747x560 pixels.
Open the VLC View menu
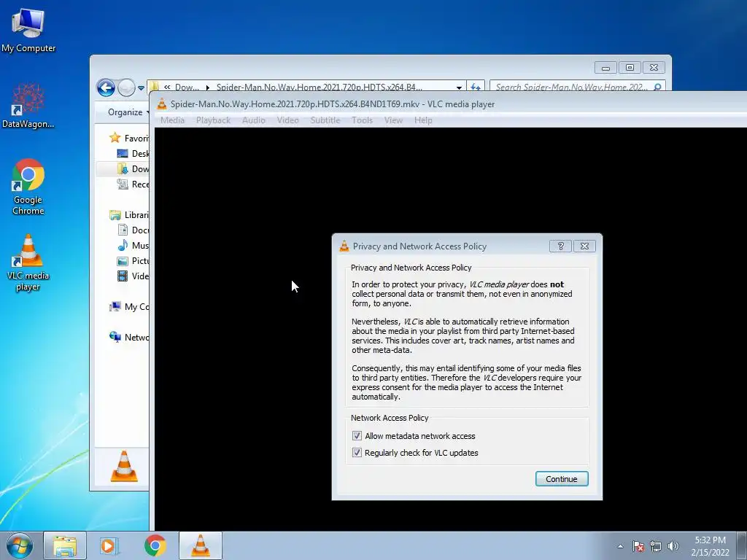[x=393, y=120]
